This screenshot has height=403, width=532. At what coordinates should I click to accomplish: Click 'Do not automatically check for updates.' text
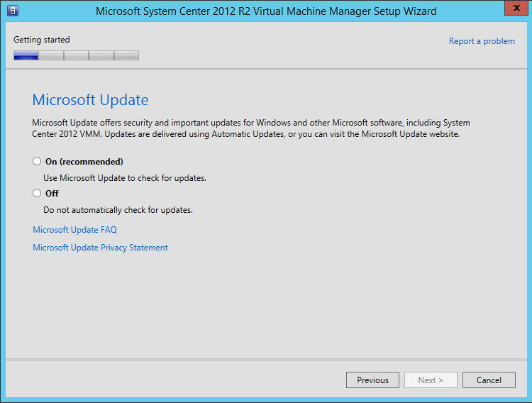click(x=118, y=210)
